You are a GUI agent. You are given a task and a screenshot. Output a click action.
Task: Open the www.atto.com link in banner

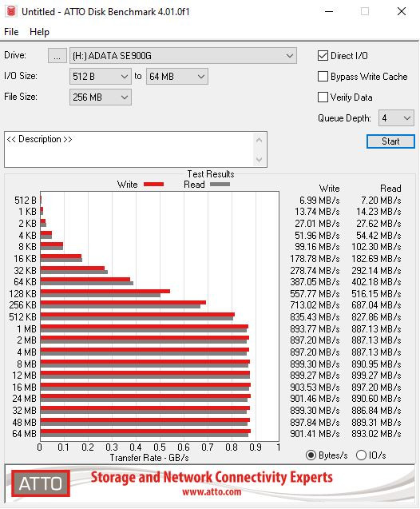(x=212, y=492)
